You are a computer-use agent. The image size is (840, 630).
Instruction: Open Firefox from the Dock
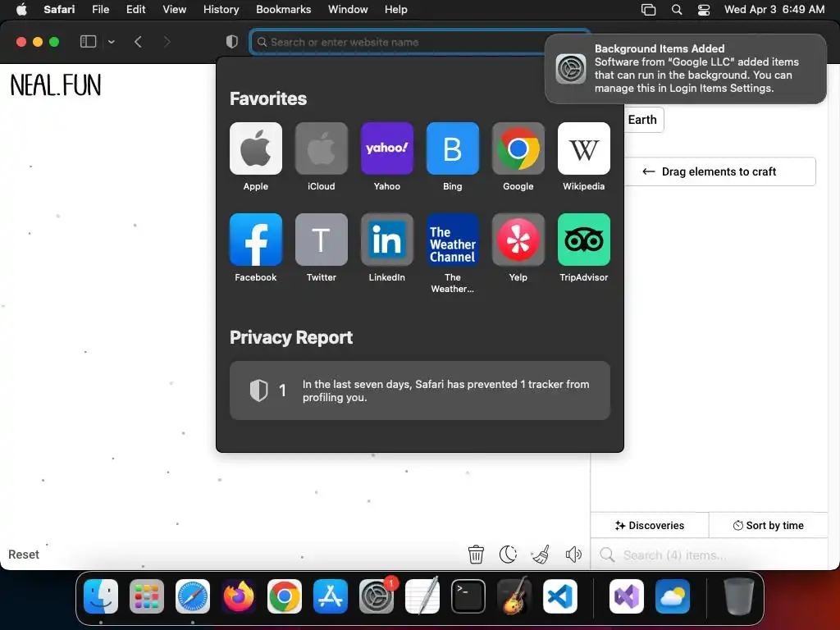239,596
